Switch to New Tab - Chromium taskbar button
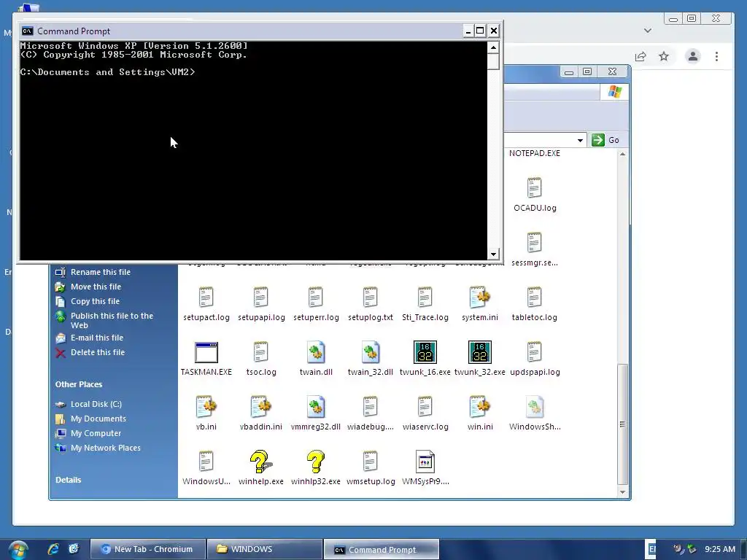The height and width of the screenshot is (560, 747). pyautogui.click(x=148, y=549)
